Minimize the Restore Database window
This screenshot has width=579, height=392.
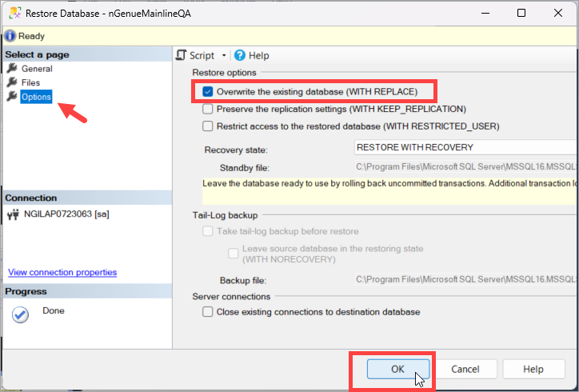click(x=485, y=14)
